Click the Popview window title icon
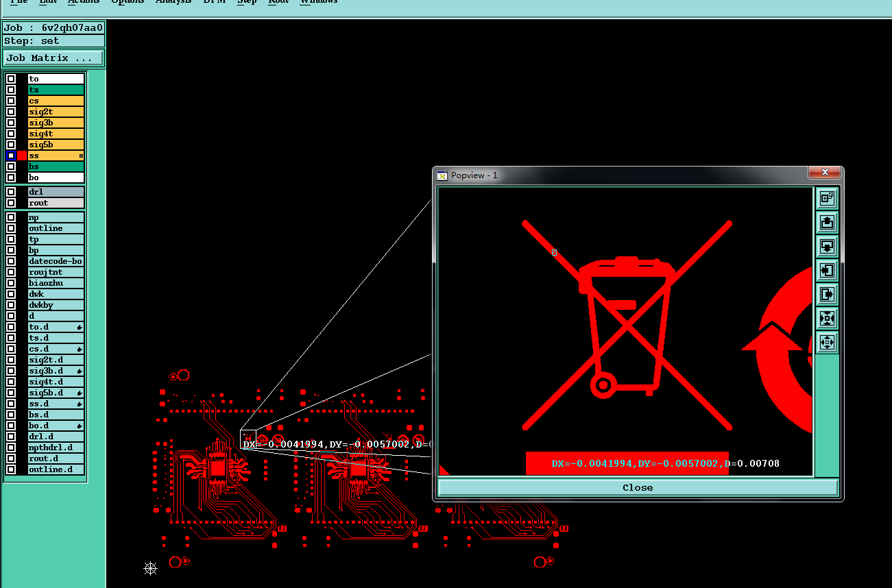The width and height of the screenshot is (892, 588). 442,175
